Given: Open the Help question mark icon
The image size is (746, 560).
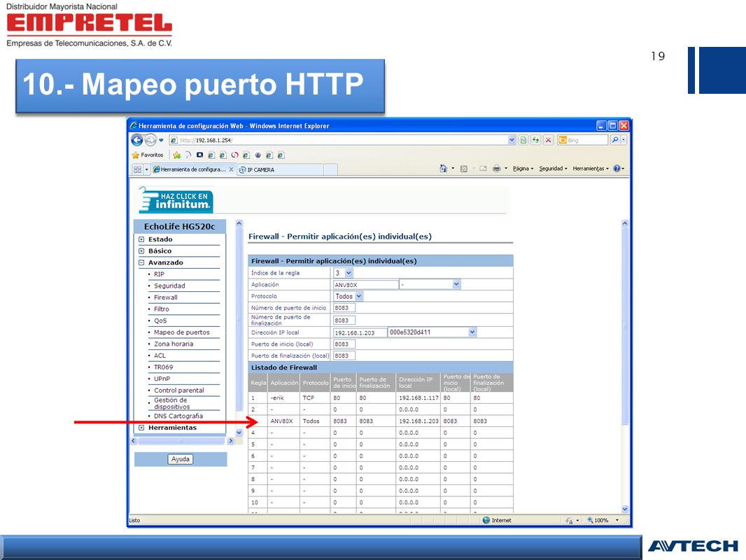Looking at the screenshot, I should pos(617,169).
